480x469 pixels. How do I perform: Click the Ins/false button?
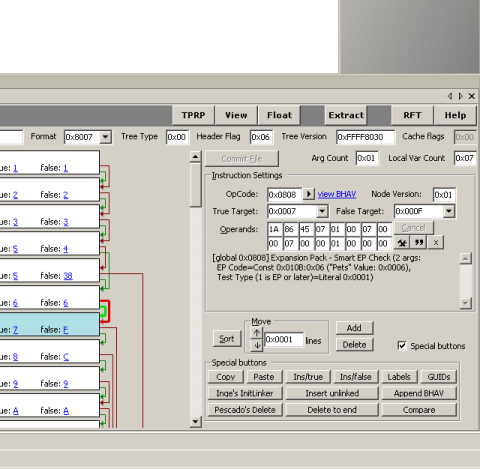(356, 377)
